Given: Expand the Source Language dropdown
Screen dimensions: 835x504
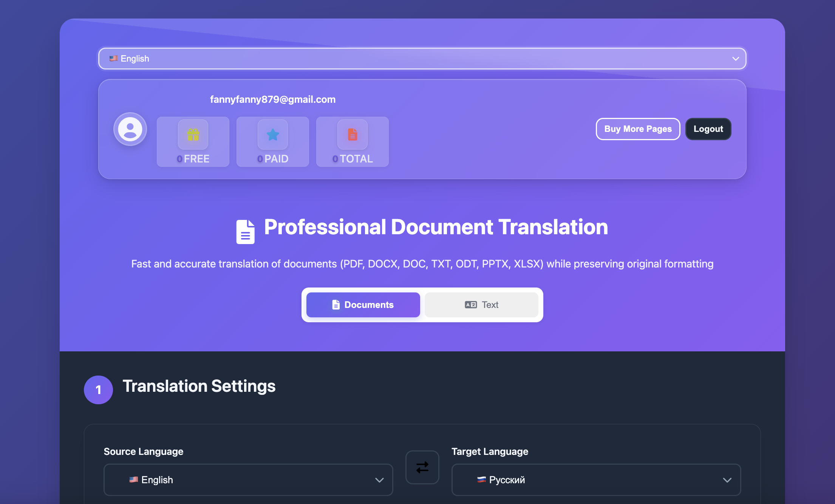Looking at the screenshot, I should (x=248, y=480).
